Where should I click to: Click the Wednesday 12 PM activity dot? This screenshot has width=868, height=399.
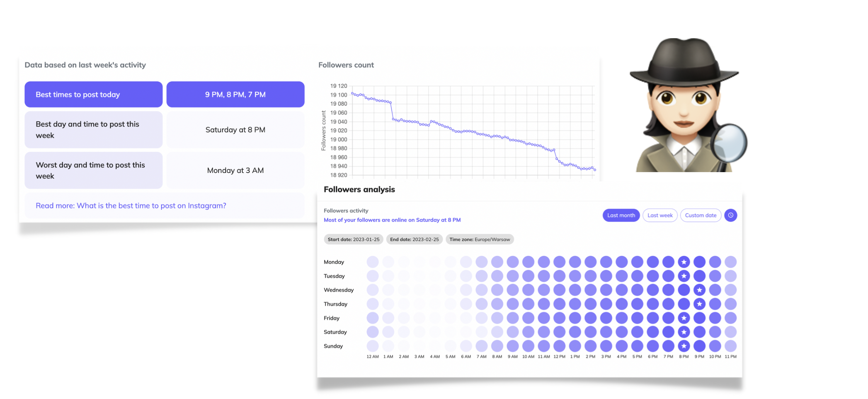point(559,290)
